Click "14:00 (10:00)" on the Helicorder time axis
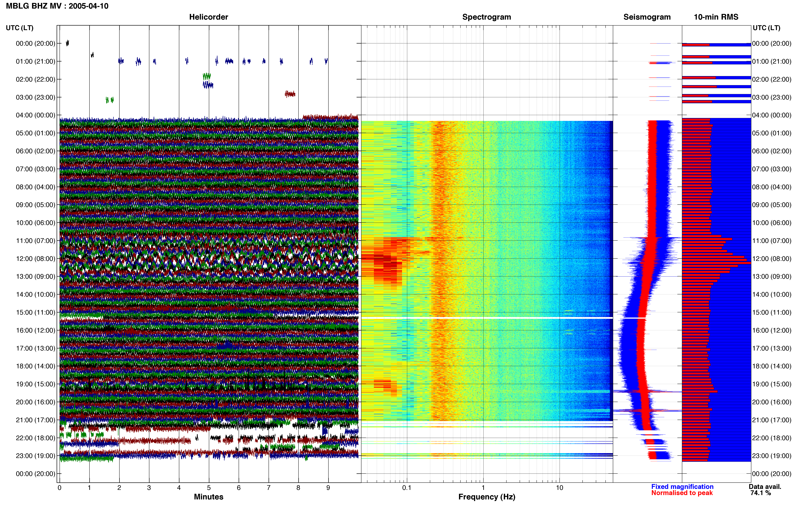Image resolution: width=812 pixels, height=508 pixels. [x=36, y=294]
